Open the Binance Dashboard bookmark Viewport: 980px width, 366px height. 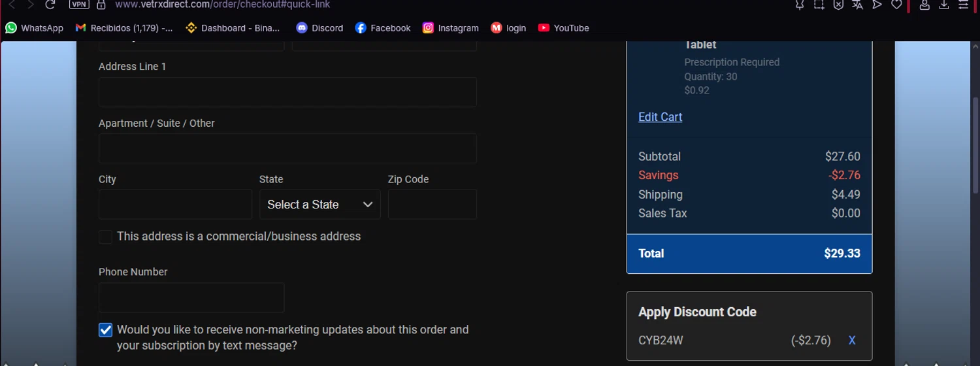[x=233, y=28]
